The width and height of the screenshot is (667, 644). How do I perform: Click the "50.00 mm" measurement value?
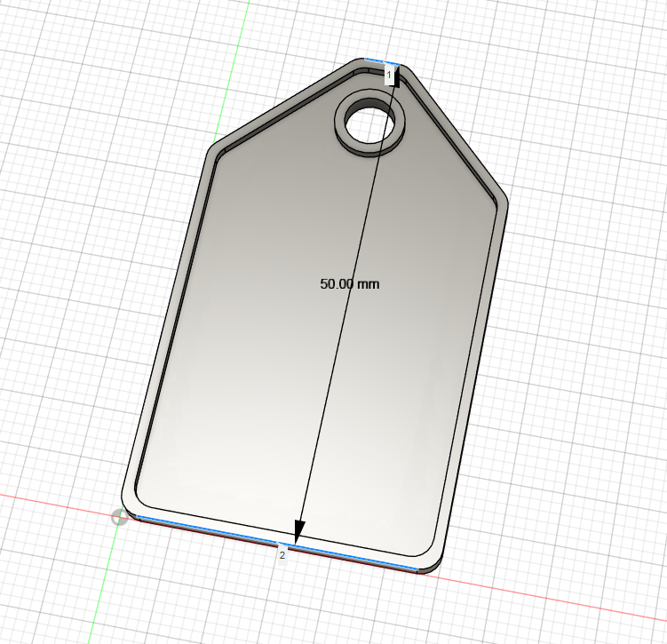click(x=350, y=284)
